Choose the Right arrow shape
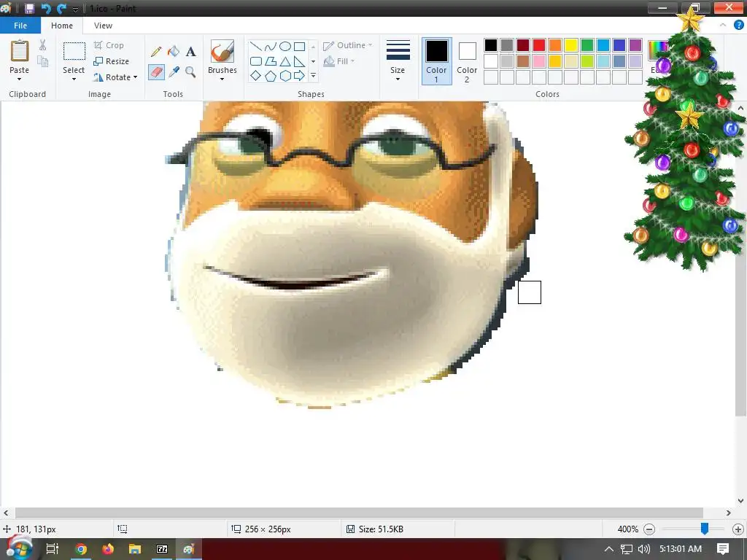The width and height of the screenshot is (747, 560). (x=299, y=76)
